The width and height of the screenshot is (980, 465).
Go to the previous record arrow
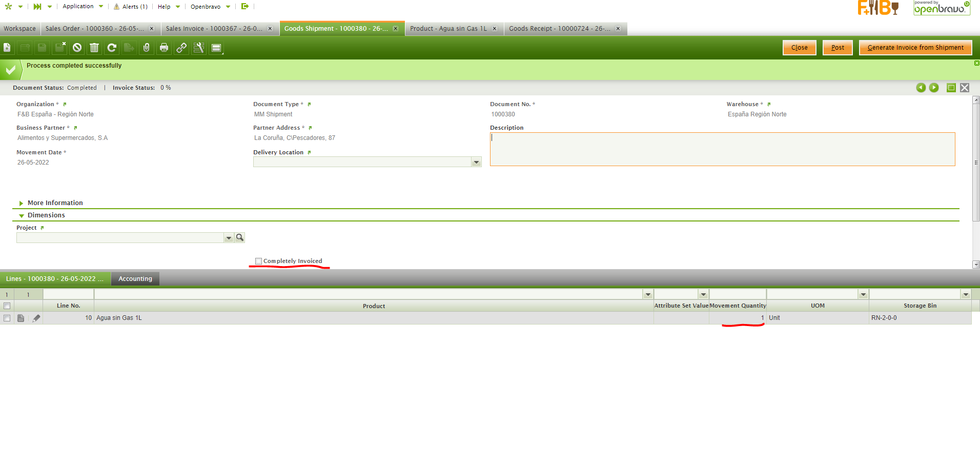pos(921,88)
